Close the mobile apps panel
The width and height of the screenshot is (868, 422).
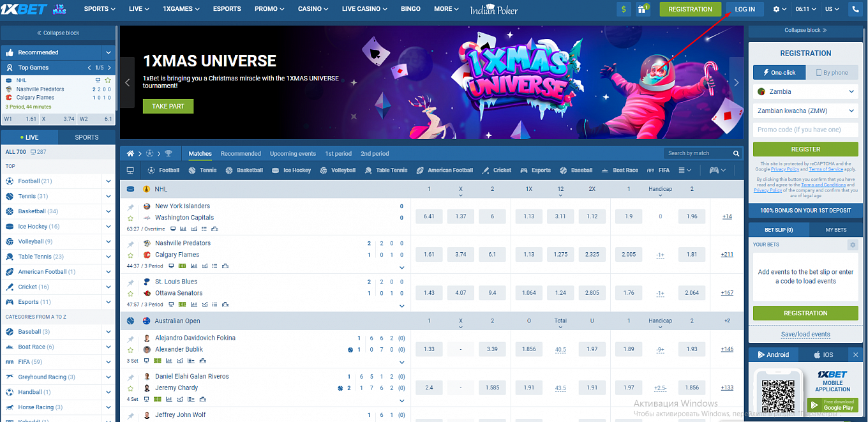855,354
